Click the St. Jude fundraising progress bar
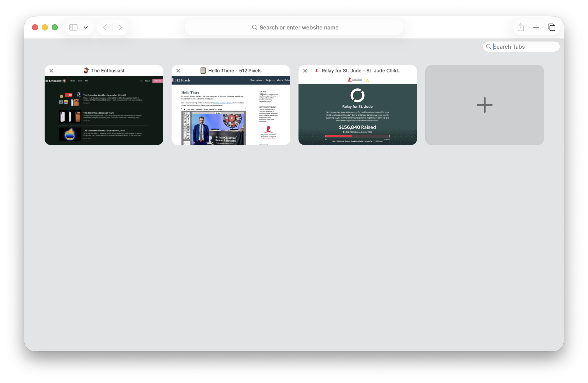This screenshot has width=588, height=383. (357, 136)
